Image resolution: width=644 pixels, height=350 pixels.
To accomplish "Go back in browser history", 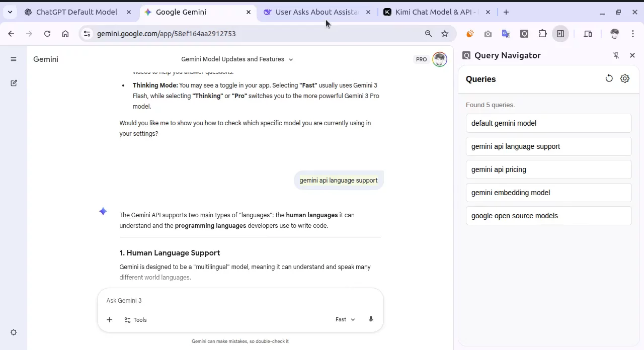I will click(x=11, y=34).
